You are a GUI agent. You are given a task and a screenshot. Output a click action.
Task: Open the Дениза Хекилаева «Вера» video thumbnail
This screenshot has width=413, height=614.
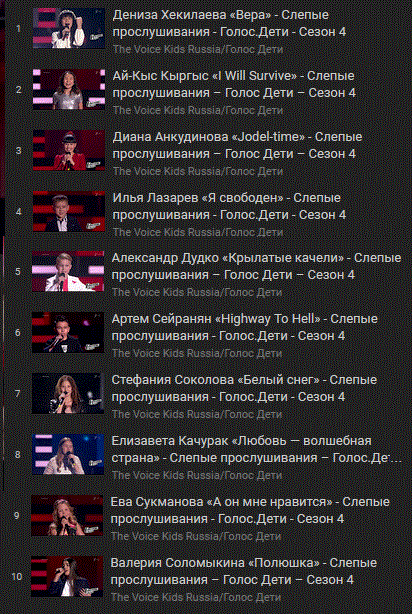click(x=69, y=28)
